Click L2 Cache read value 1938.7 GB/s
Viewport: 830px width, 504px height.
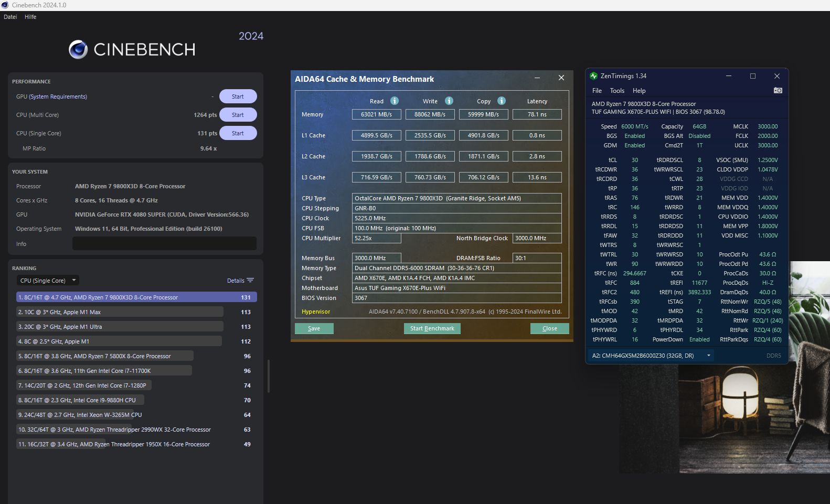point(377,156)
